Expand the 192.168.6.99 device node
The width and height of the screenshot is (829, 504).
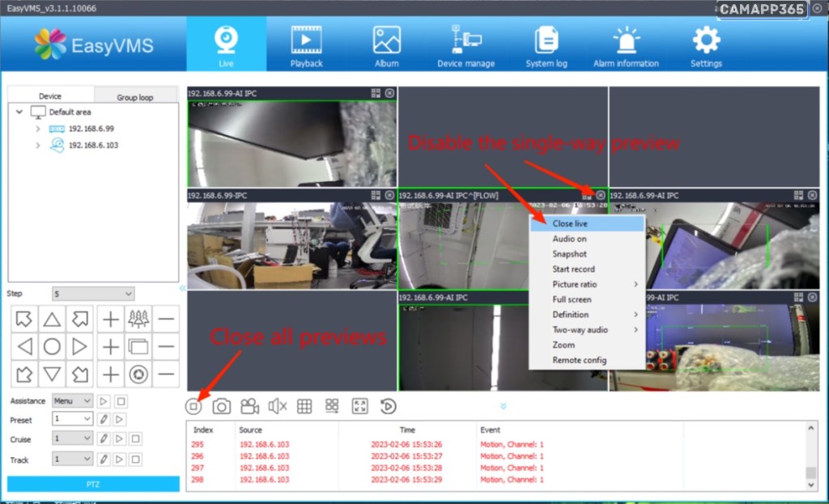pos(37,129)
